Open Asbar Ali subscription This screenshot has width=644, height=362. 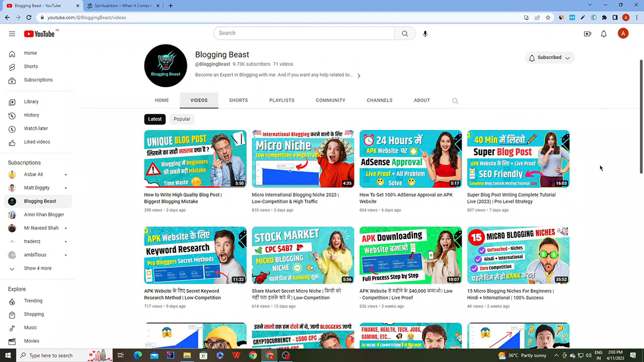pyautogui.click(x=38, y=175)
